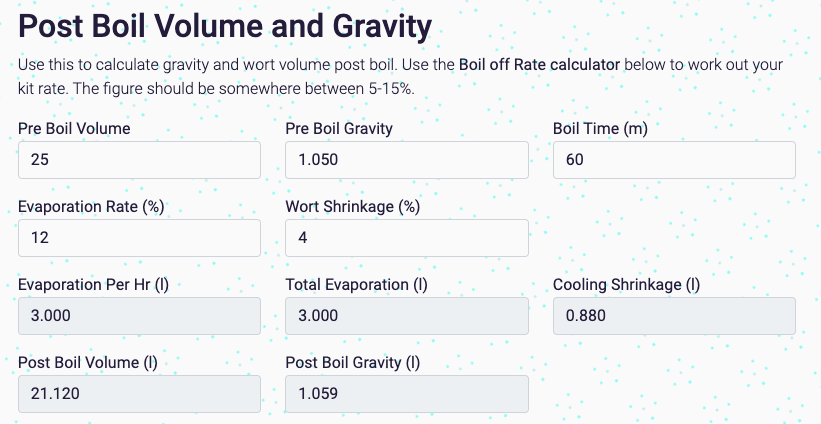821x424 pixels.
Task: Click the Post Boil Volume result 21.120
Action: [x=139, y=394]
